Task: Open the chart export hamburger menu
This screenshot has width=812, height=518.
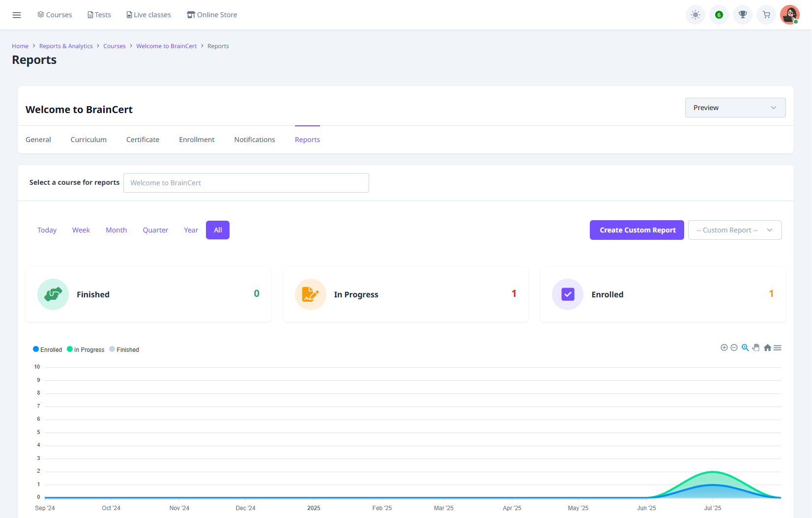Action: pos(778,347)
